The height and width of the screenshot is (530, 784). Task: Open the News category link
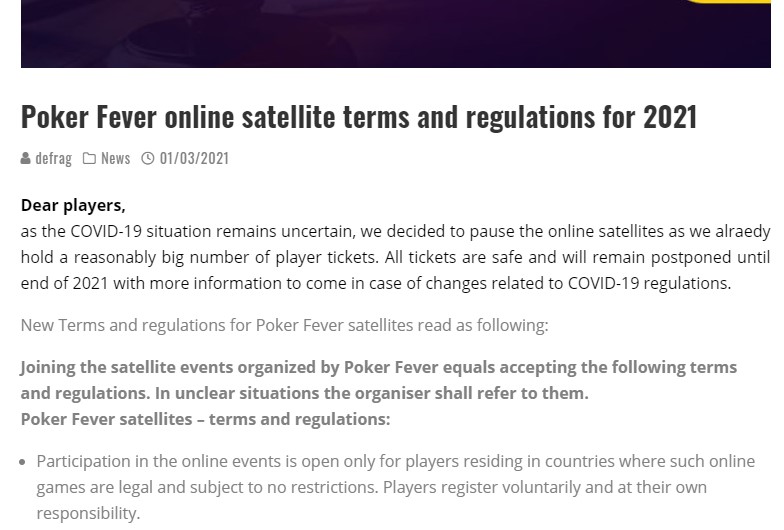[115, 158]
